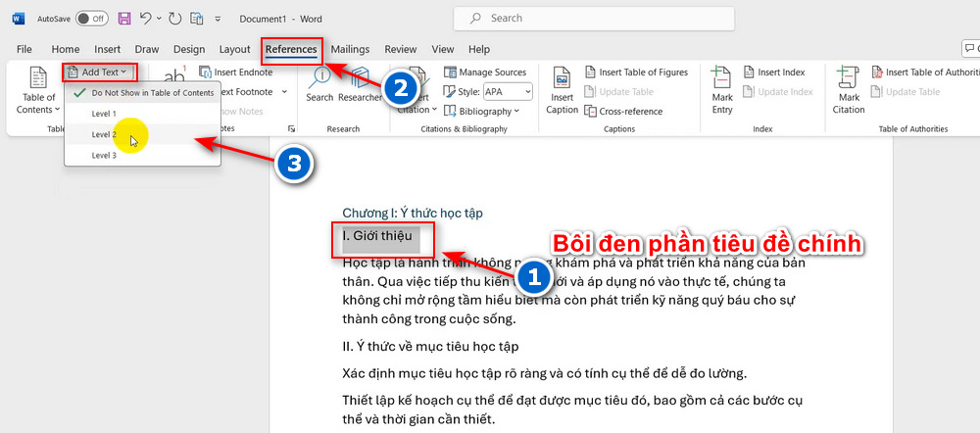The width and height of the screenshot is (980, 433).
Task: Click Update Table in Table of Authorities group
Action: [906, 92]
